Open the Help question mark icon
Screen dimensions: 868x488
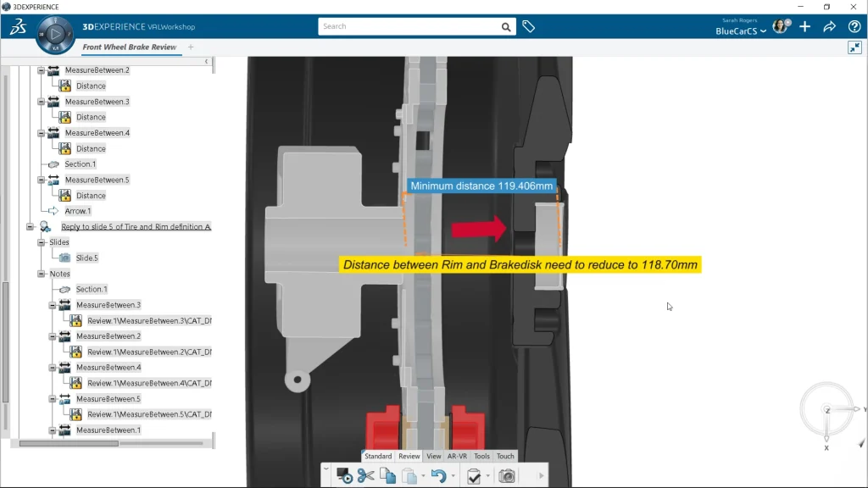pos(854,27)
